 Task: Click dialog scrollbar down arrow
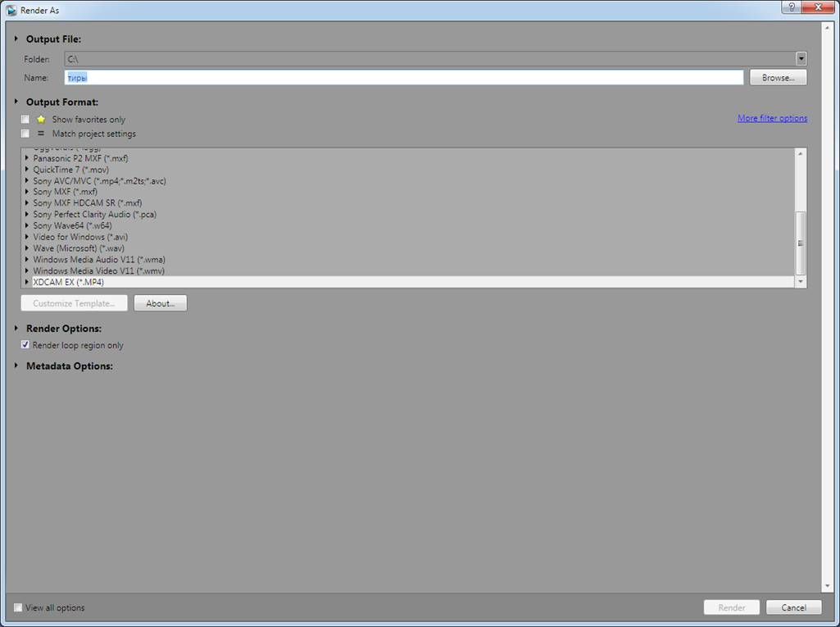point(827,586)
